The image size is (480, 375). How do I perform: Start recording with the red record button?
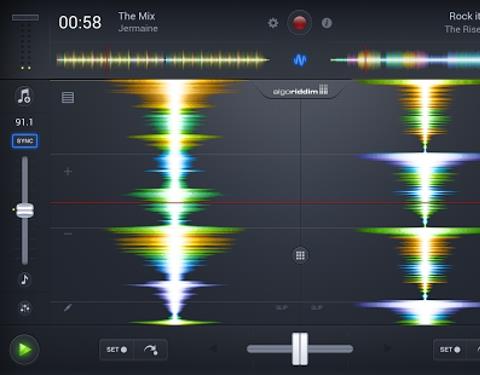[299, 23]
